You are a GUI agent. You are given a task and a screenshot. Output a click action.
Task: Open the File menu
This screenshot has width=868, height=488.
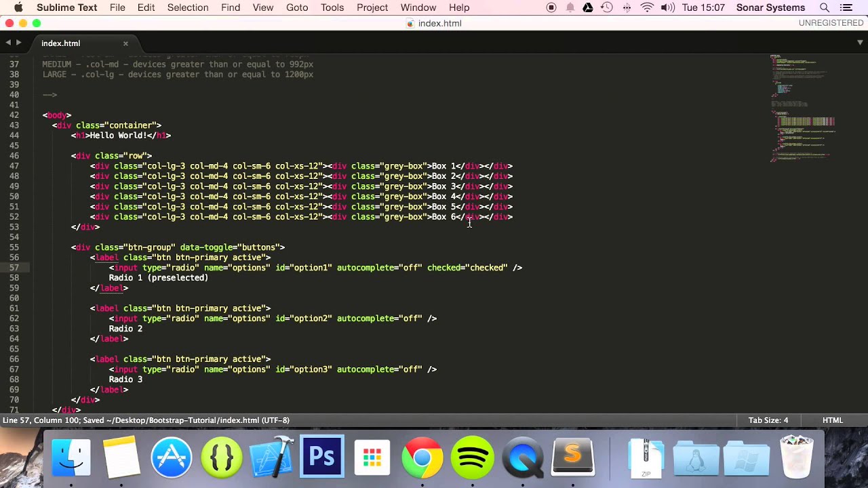coord(117,7)
